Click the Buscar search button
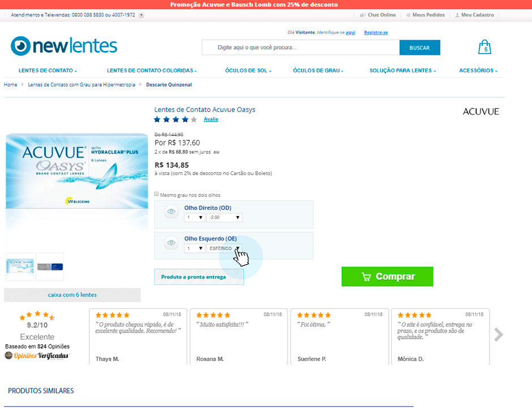 420,48
